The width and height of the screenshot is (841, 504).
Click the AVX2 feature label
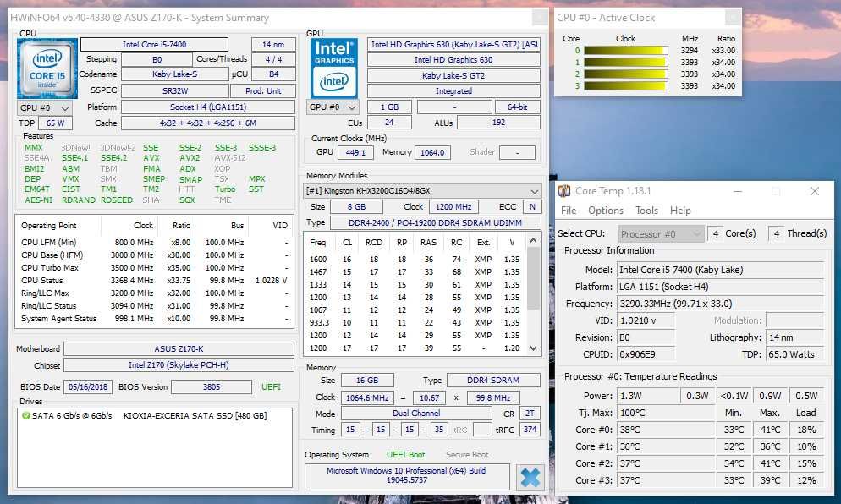pos(190,157)
